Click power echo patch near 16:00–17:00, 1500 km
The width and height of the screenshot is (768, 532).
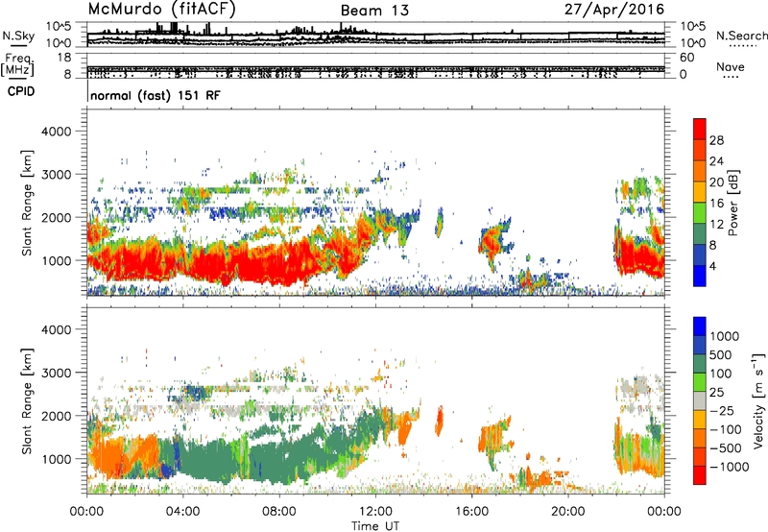[494, 243]
